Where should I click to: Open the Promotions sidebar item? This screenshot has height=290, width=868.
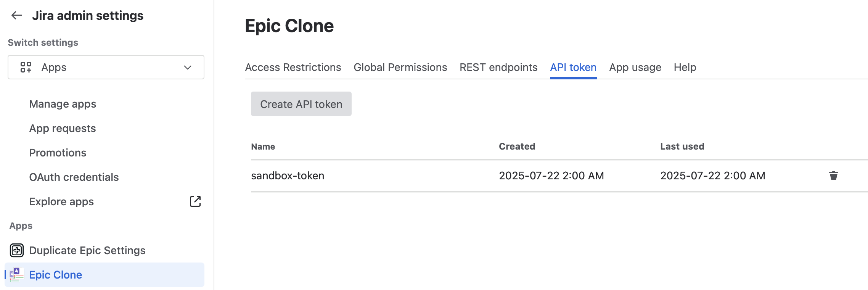pyautogui.click(x=58, y=153)
